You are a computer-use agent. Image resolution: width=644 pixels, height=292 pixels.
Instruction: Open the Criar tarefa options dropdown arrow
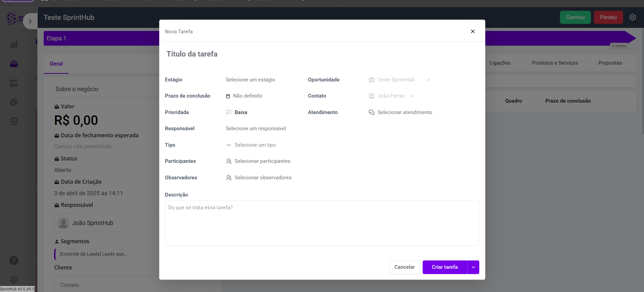473,267
